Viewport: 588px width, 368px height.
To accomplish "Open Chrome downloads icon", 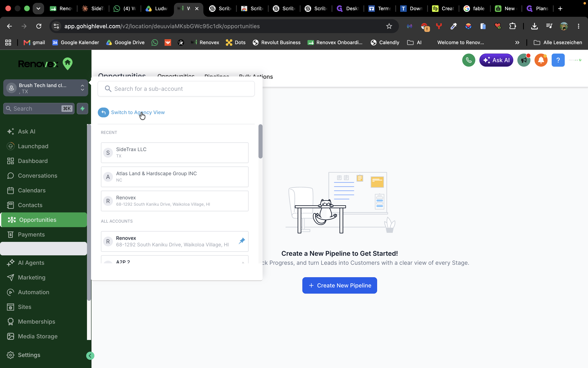I will pyautogui.click(x=534, y=26).
